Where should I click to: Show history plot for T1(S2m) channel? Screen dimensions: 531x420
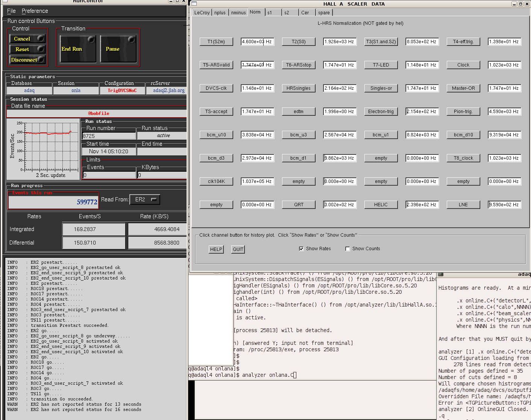[216, 42]
